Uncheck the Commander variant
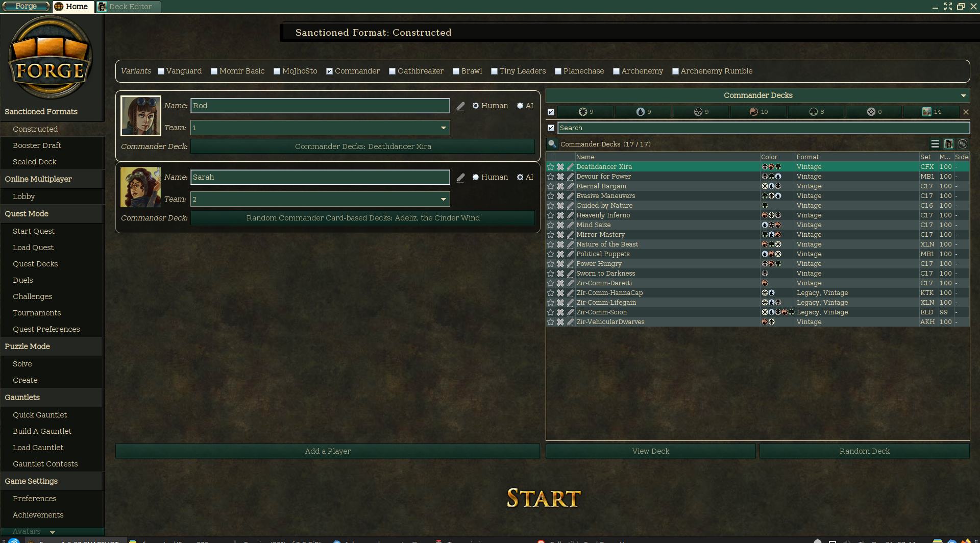Screen dimensions: 980x543 [x=330, y=71]
